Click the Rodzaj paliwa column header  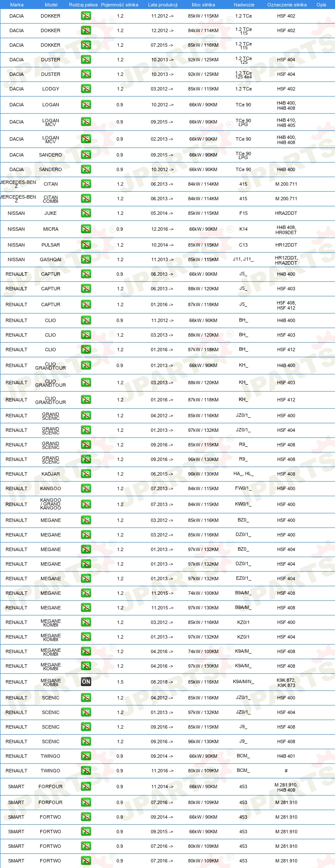coord(83,5)
